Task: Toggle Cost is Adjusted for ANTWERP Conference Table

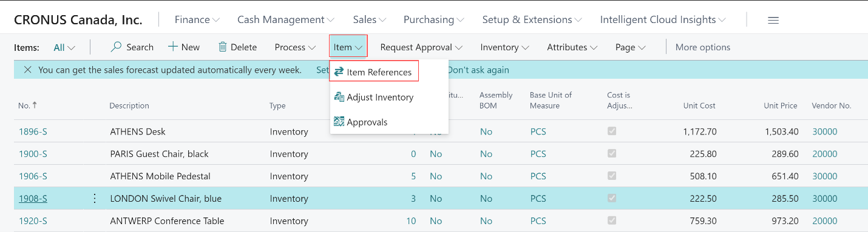Action: 612,220
